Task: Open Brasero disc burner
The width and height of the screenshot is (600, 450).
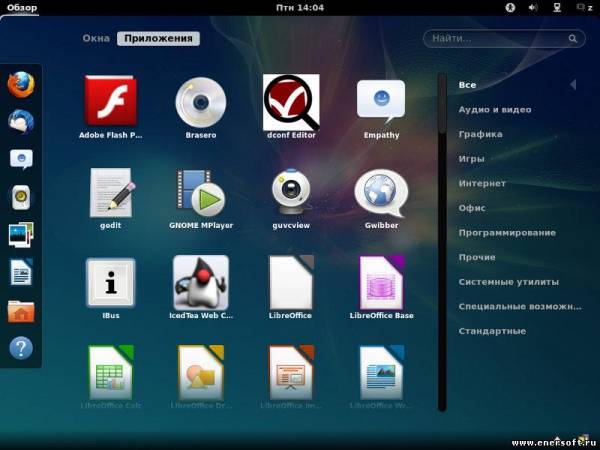Action: click(201, 102)
